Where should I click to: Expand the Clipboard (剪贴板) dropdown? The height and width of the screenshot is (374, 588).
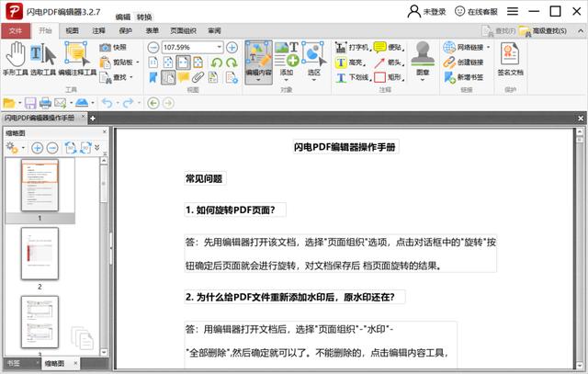(138, 62)
